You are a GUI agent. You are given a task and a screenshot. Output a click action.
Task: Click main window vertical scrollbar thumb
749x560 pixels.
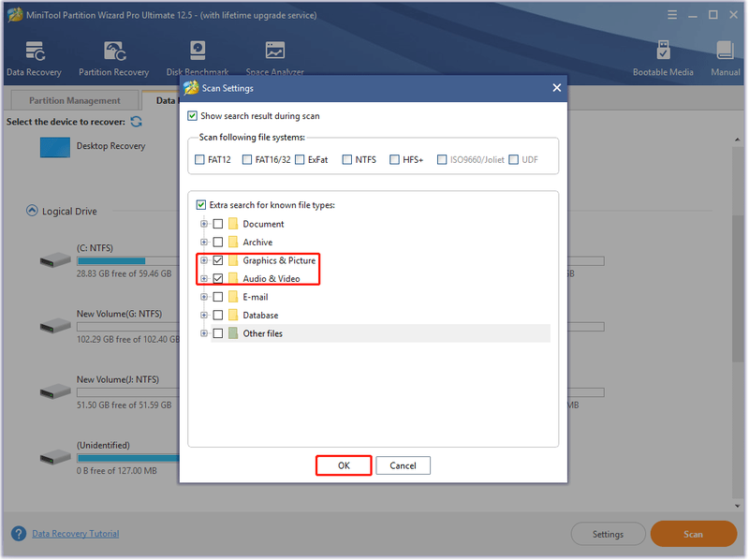738,289
